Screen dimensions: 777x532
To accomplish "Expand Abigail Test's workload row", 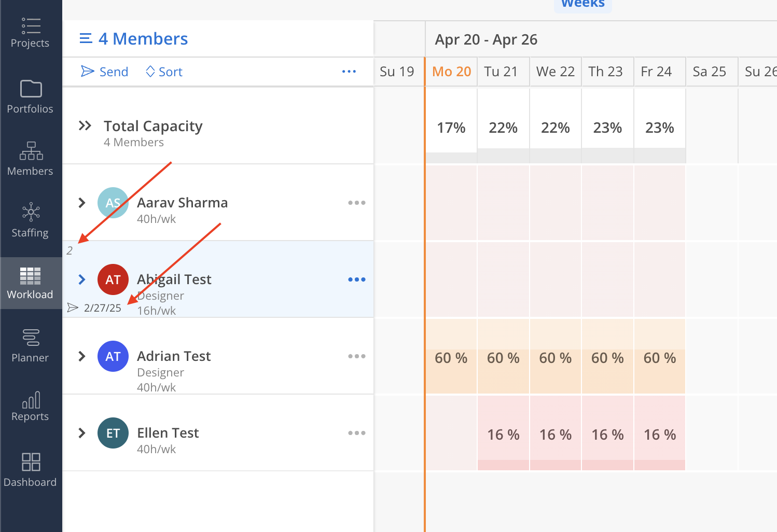I will click(x=81, y=279).
